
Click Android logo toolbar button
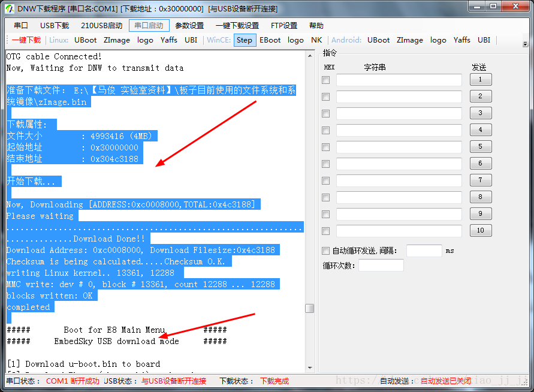coord(438,40)
